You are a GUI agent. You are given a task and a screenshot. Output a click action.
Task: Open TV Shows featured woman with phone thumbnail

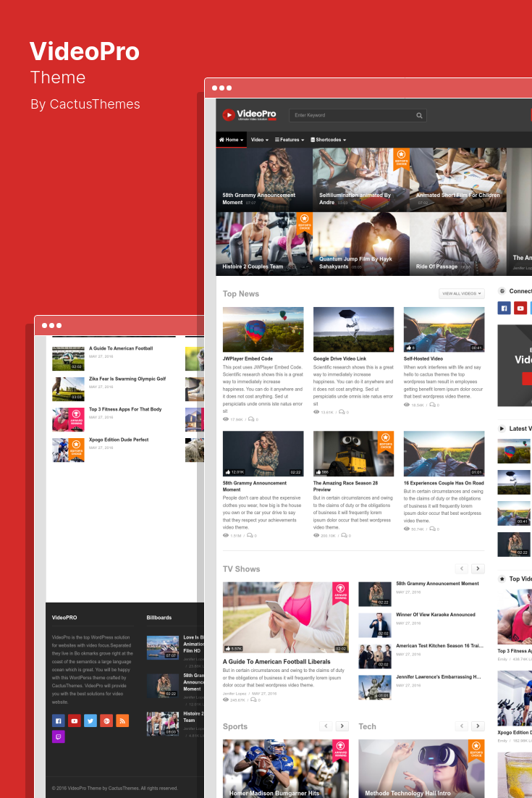(x=286, y=618)
